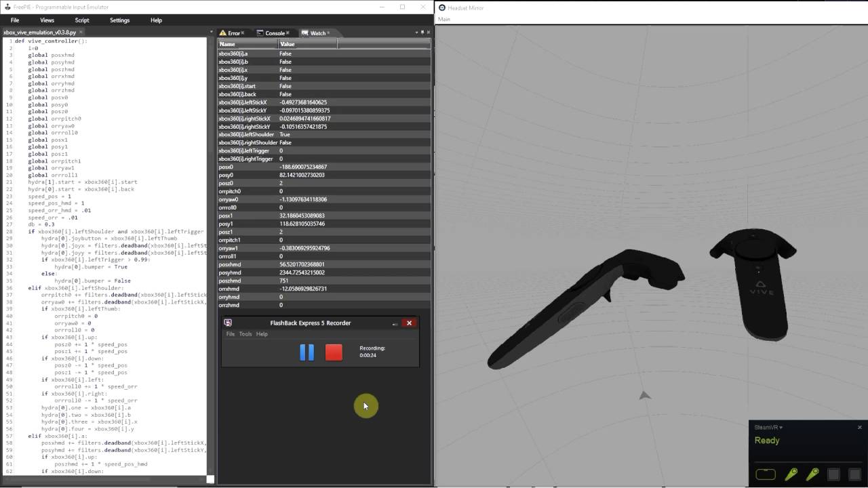868x488 pixels.
Task: Select the posxhmd watch row
Action: (x=324, y=264)
